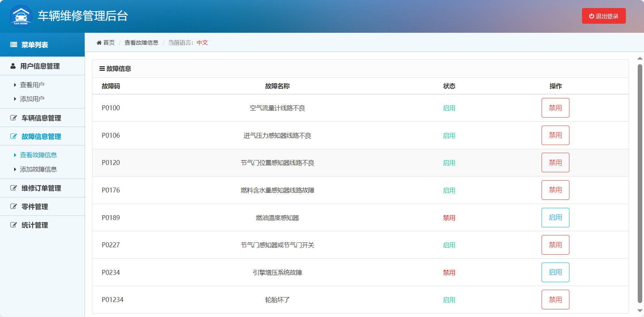
Task: Disable fault P0120 with 禁用 button
Action: pyautogui.click(x=555, y=163)
